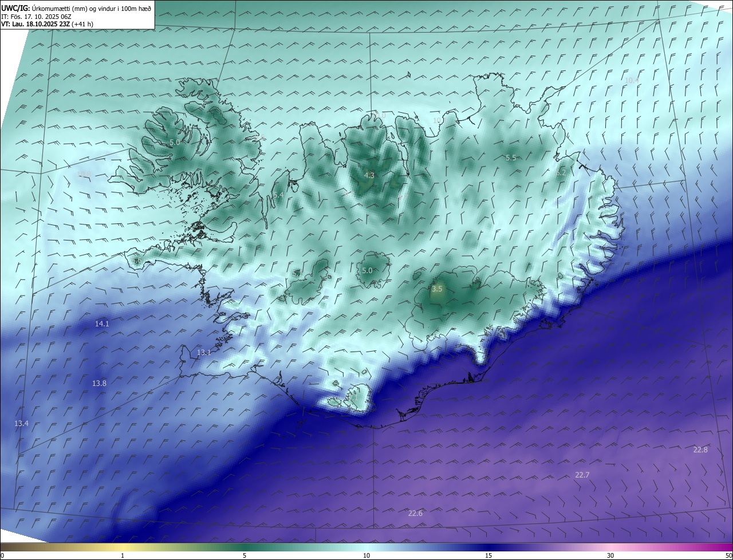Click the 14.1 precipitable water value
The height and width of the screenshot is (560, 733).
point(102,324)
